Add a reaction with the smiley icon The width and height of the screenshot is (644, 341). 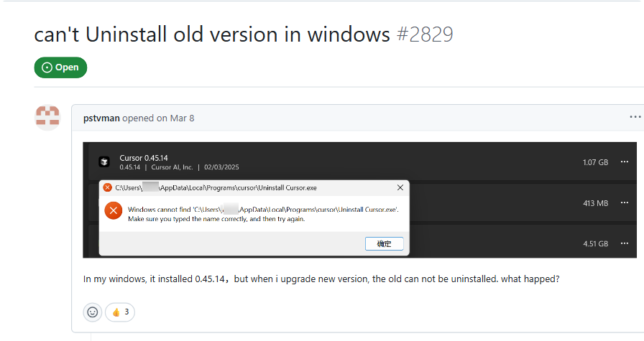93,312
